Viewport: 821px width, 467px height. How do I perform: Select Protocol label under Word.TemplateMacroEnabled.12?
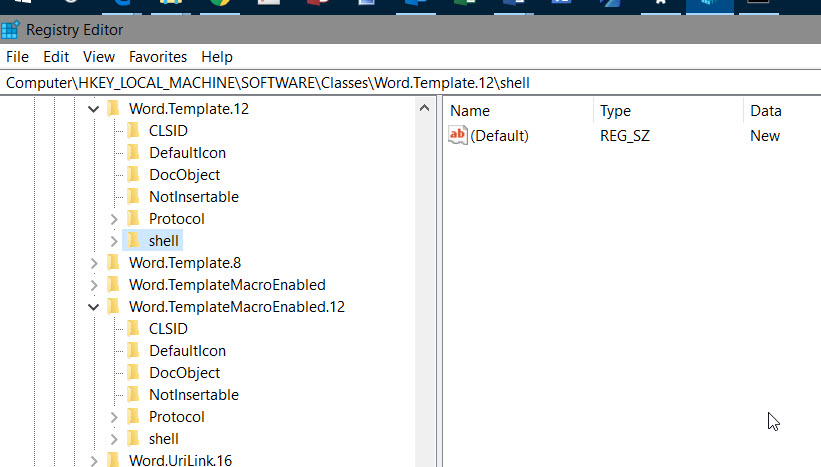tap(176, 416)
